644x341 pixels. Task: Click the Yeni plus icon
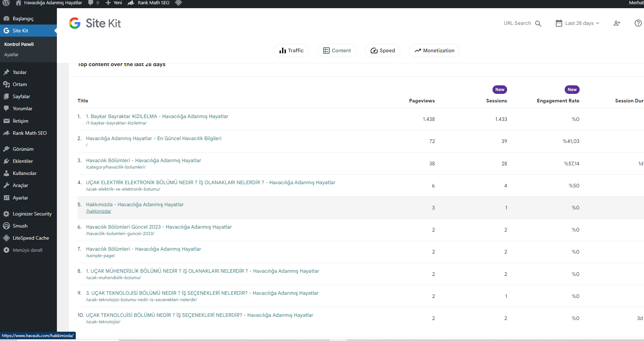click(108, 3)
